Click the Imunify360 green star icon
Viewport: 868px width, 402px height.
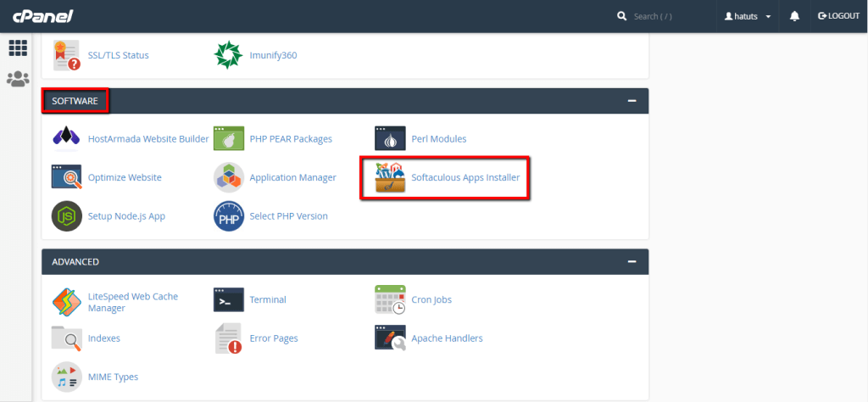pyautogui.click(x=229, y=55)
